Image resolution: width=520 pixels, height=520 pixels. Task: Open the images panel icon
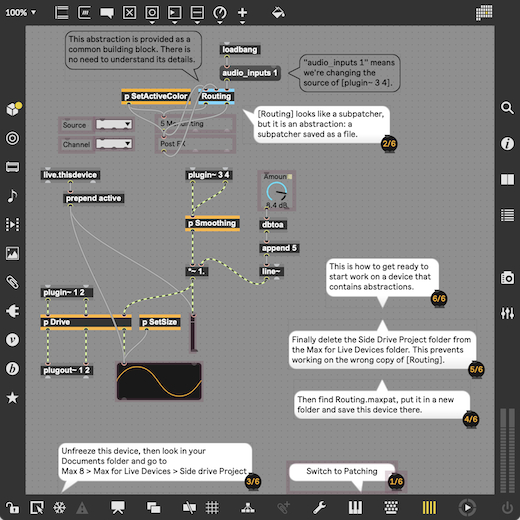(12, 253)
